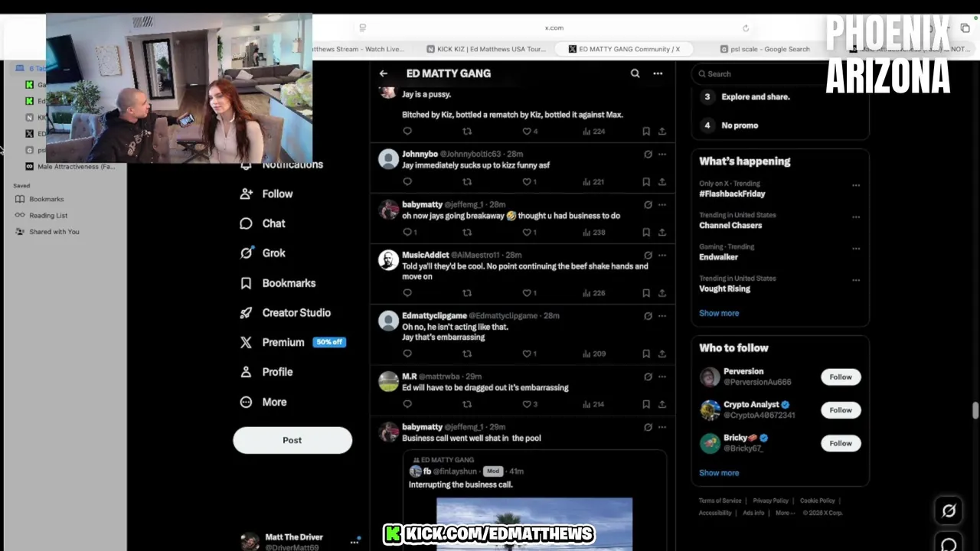Click the page vertical scrollbar thumb
The height and width of the screenshot is (551, 980).
click(975, 411)
